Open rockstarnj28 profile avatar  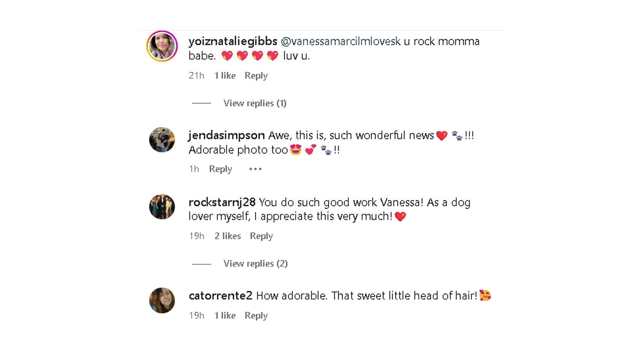pyautogui.click(x=162, y=207)
